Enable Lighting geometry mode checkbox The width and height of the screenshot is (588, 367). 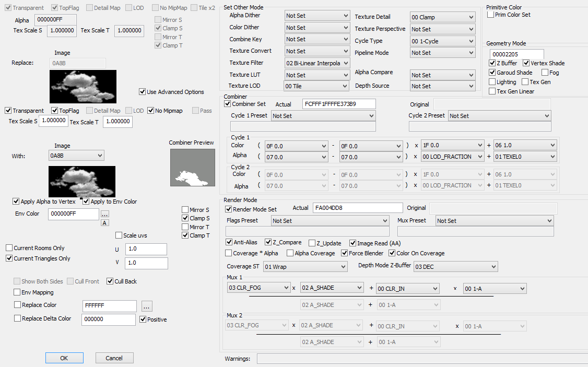tap(492, 82)
